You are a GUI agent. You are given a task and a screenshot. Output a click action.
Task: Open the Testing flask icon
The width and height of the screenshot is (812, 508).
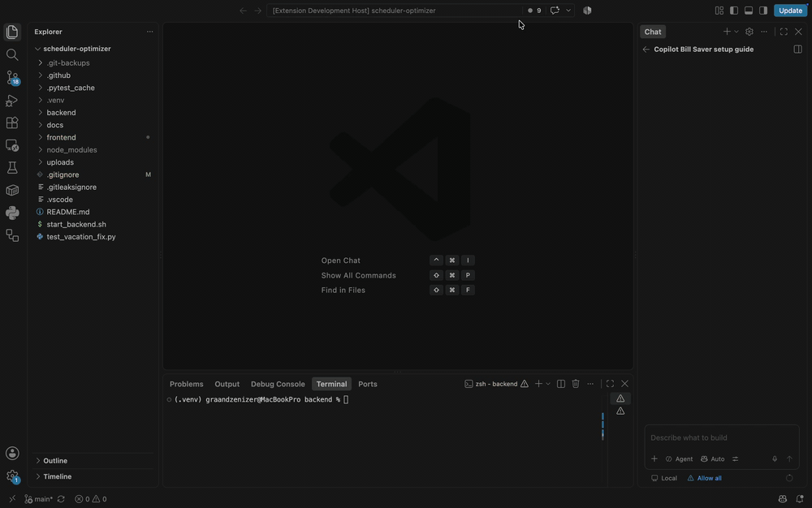(x=12, y=168)
